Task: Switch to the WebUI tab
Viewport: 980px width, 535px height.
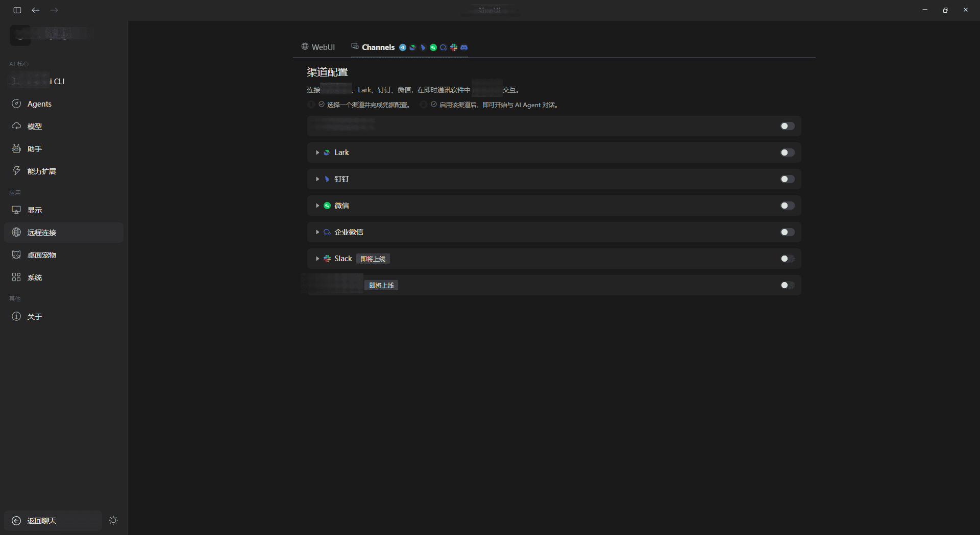Action: [x=318, y=47]
